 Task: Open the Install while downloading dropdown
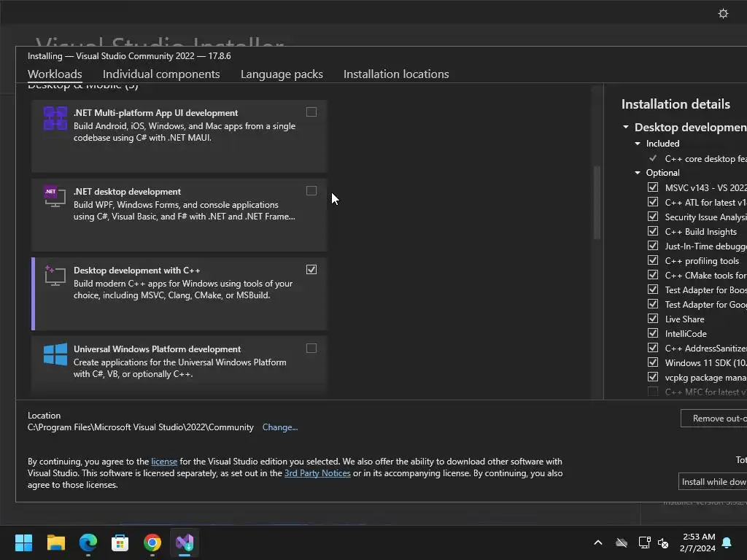pos(713,481)
